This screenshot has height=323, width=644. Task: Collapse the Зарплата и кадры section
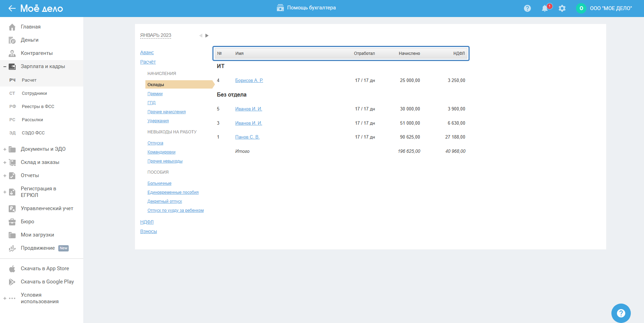(x=5, y=67)
